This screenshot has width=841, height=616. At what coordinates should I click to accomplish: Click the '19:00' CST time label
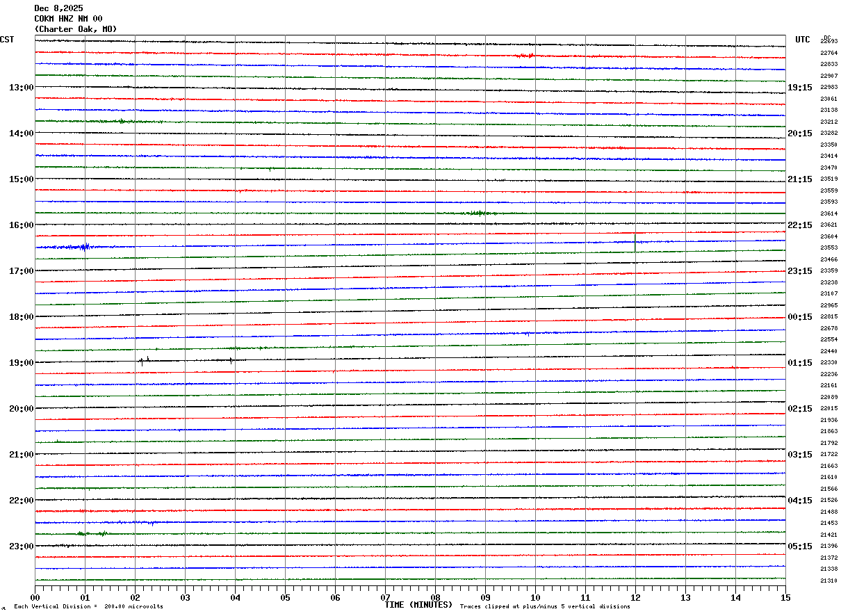pyautogui.click(x=21, y=363)
